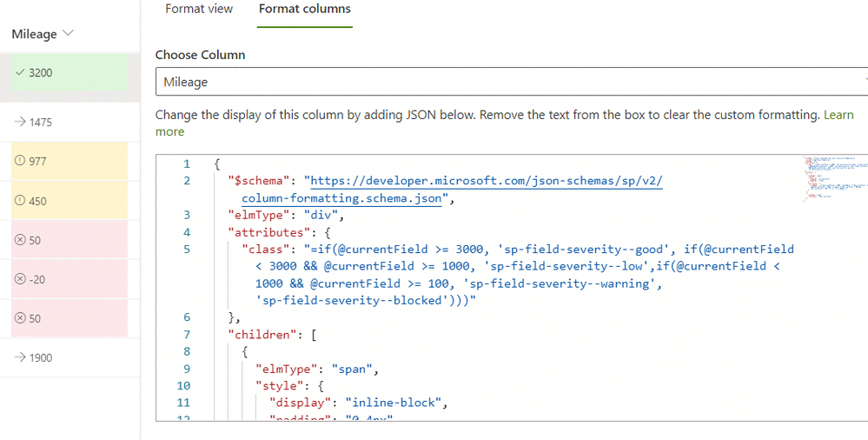
Task: Select the Format columns tab
Action: 305,10
